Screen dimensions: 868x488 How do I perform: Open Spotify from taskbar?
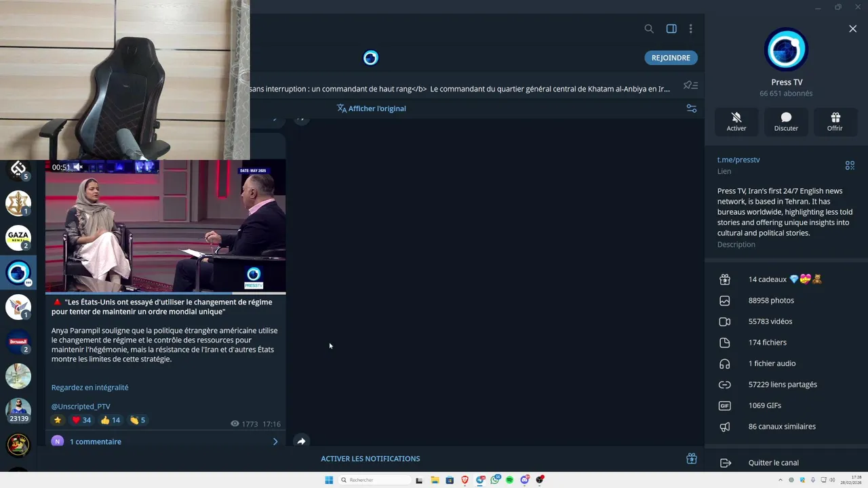[x=509, y=480]
